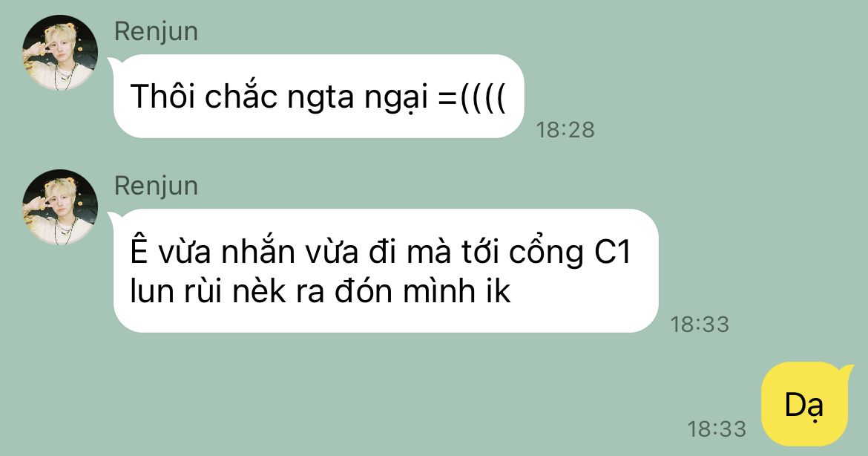Click the word 'ngta' in the first message
Viewport: 868px width, 456px height.
(x=320, y=99)
